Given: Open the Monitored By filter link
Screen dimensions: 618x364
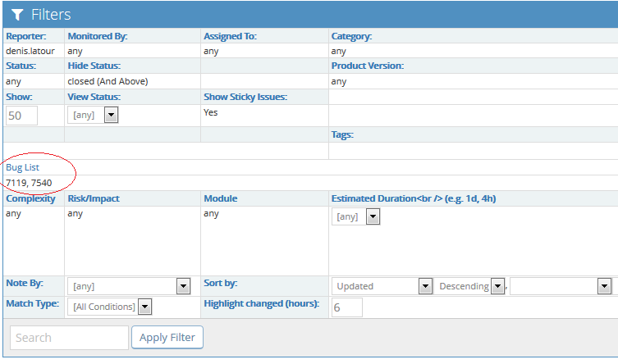Looking at the screenshot, I should (97, 36).
